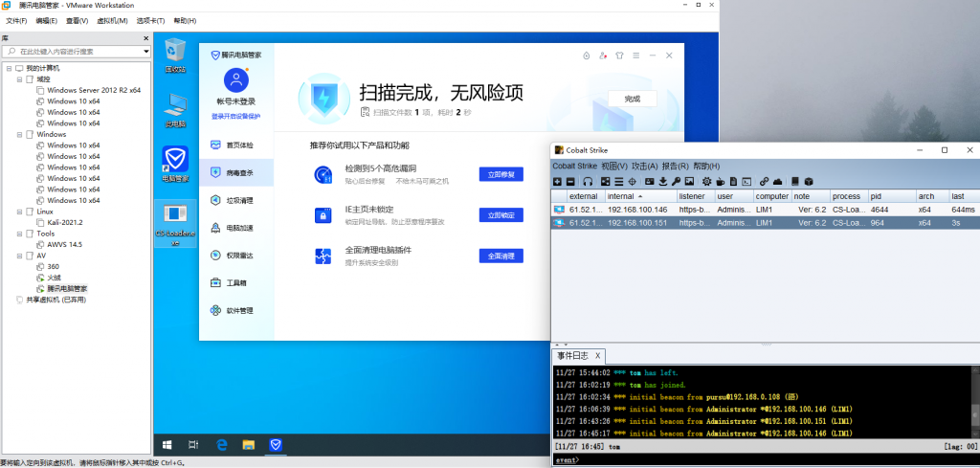Sort by the pid column header
The width and height of the screenshot is (980, 468).
pyautogui.click(x=891, y=196)
